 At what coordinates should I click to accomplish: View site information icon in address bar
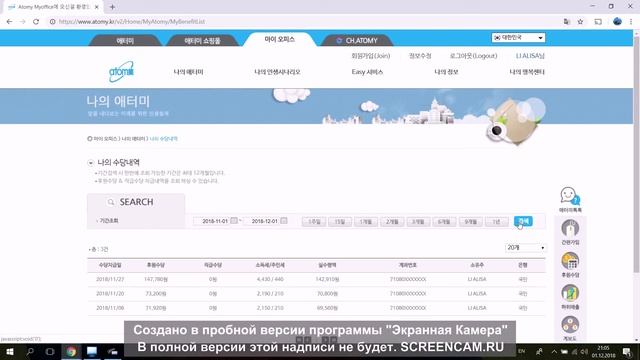point(52,22)
